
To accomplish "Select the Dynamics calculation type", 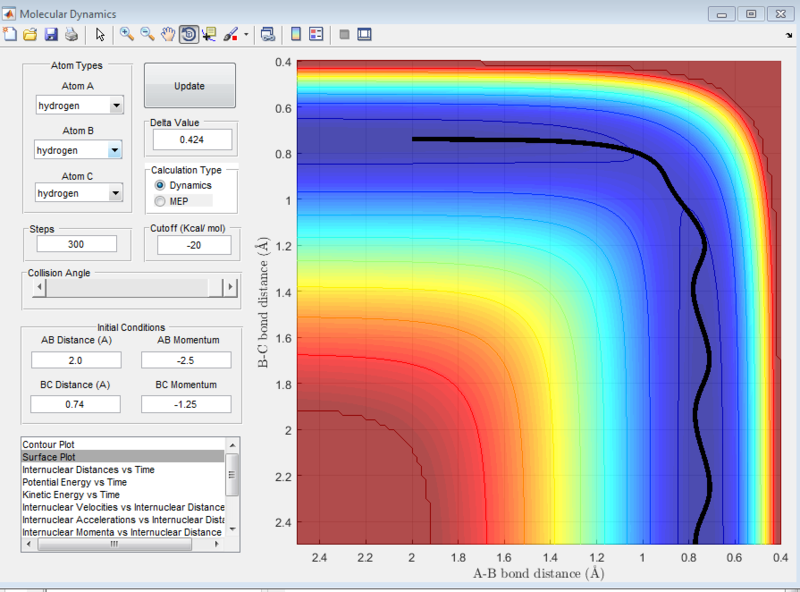I will [x=160, y=186].
